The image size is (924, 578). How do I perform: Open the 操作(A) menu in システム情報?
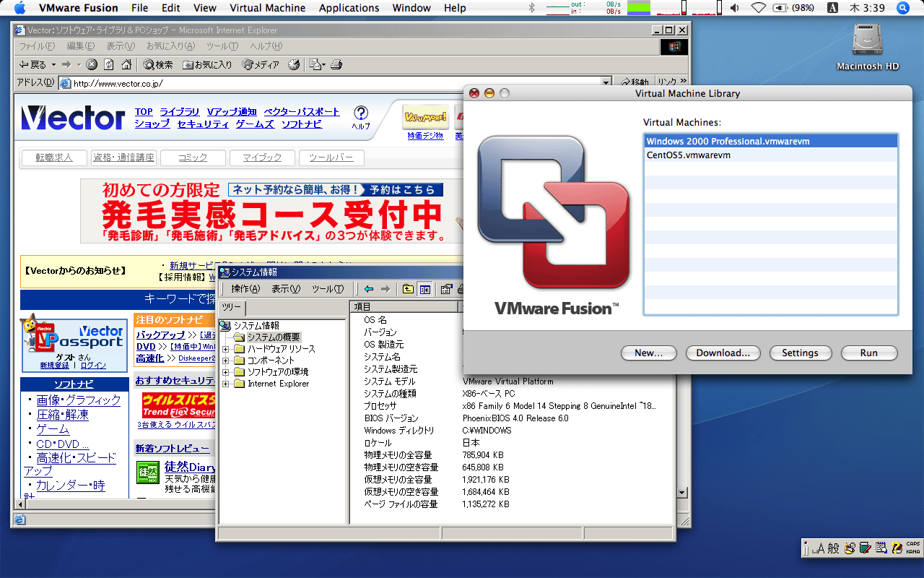click(x=245, y=289)
